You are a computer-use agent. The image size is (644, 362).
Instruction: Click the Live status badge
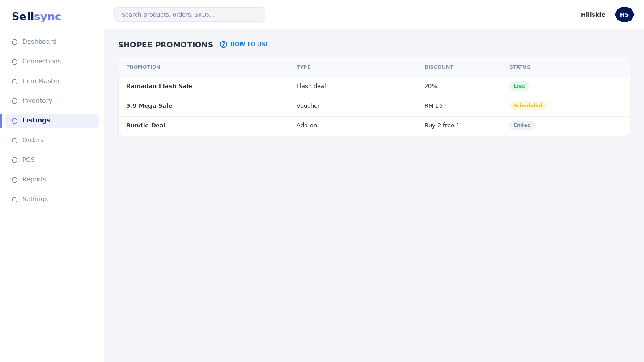click(x=519, y=86)
